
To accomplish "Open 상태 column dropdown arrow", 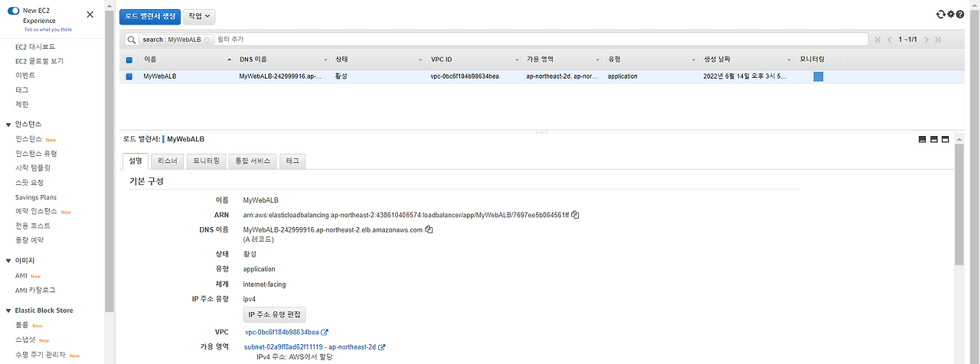I will point(420,60).
